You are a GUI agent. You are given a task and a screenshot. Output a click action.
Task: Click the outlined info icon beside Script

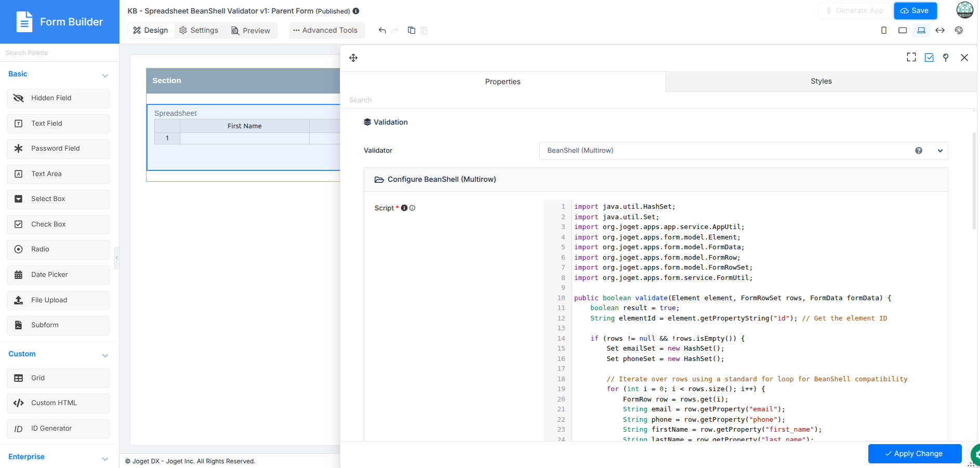pos(412,208)
